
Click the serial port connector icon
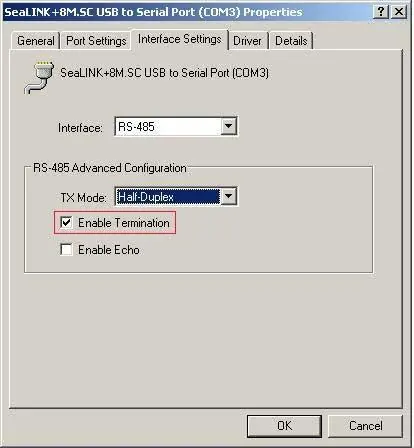[39, 77]
